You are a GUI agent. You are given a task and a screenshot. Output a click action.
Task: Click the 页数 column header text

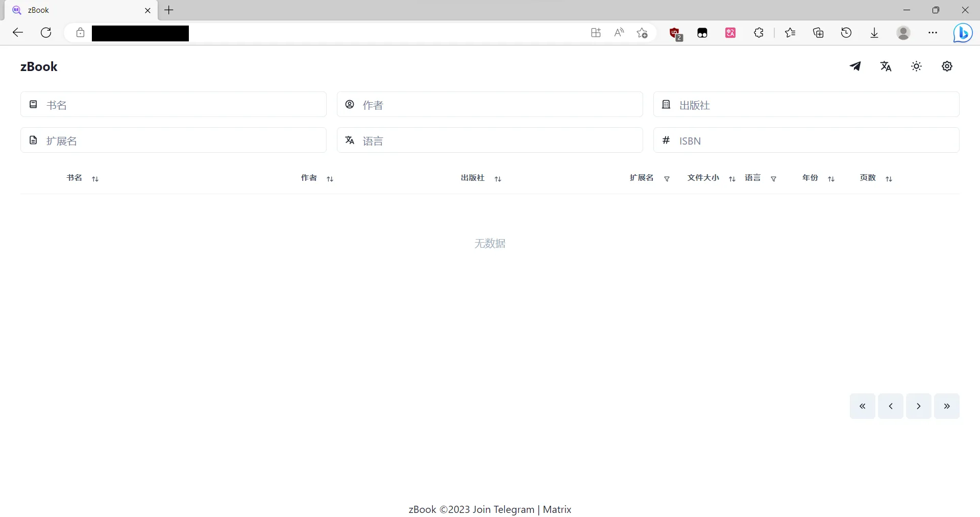(x=868, y=178)
